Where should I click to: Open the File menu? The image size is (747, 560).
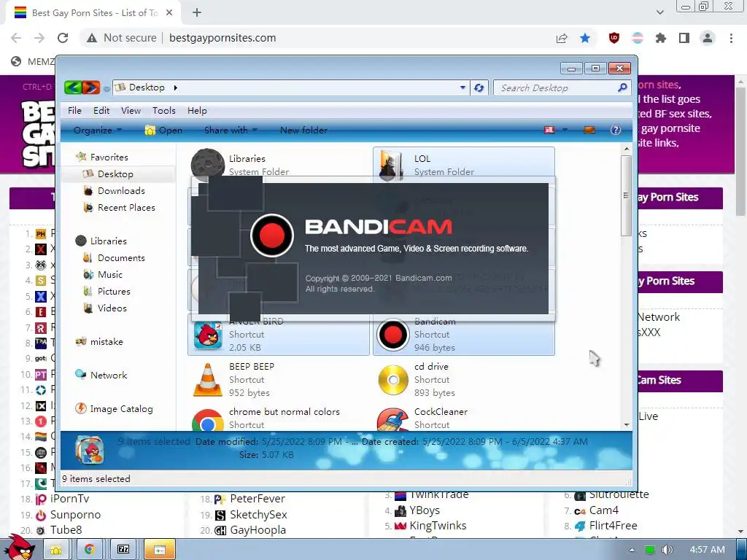click(x=74, y=111)
